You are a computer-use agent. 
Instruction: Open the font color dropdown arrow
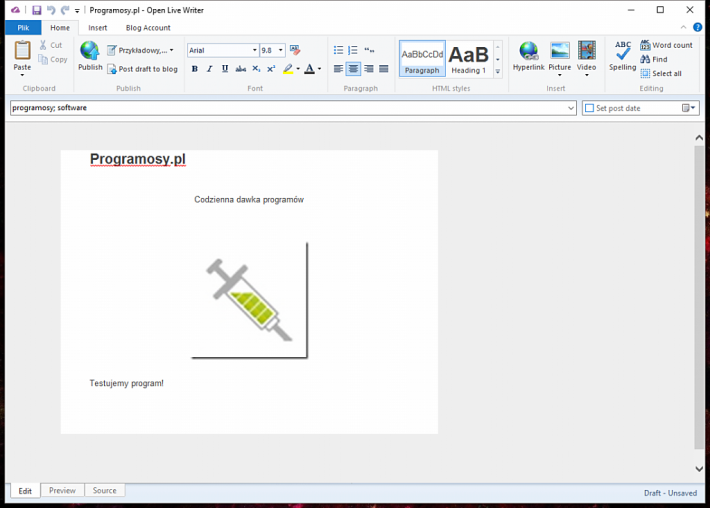coord(320,69)
